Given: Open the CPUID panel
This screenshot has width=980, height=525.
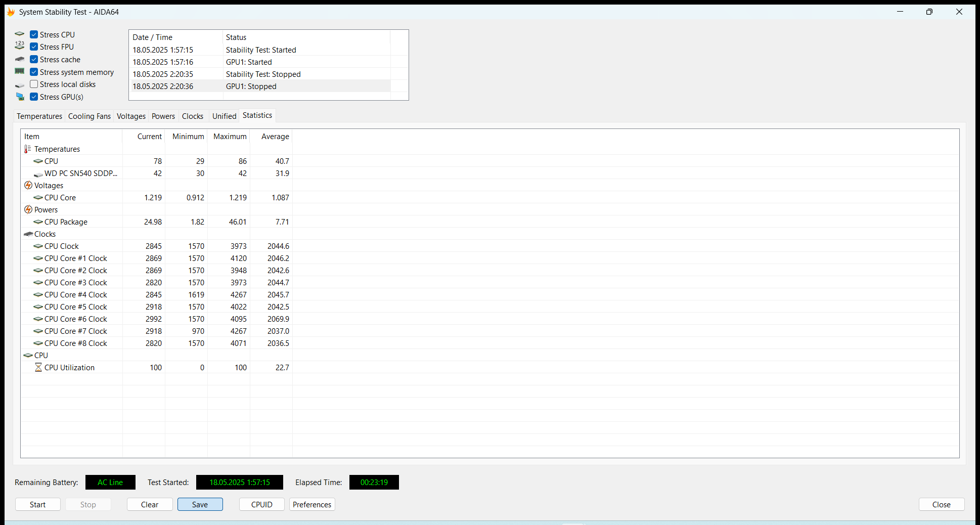Looking at the screenshot, I should click(x=262, y=504).
